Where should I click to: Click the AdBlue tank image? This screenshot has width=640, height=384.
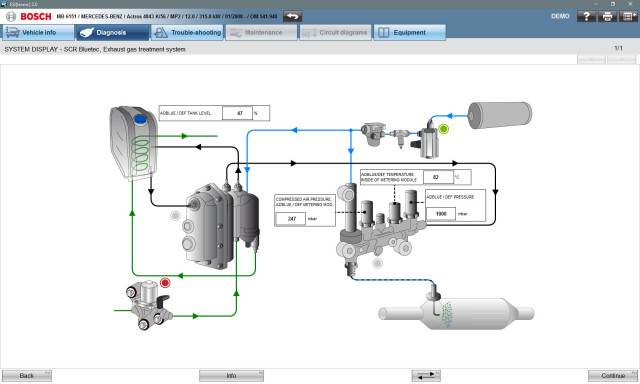click(x=133, y=143)
